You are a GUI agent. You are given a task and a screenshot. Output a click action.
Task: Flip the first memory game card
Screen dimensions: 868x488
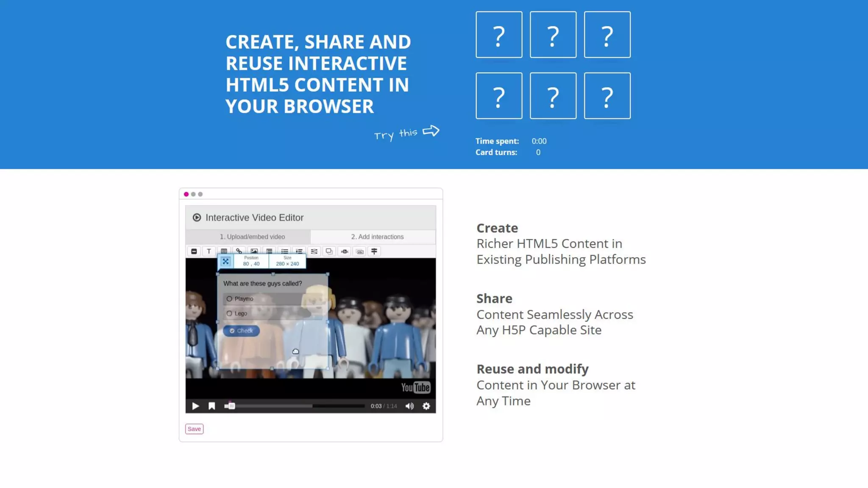(x=499, y=35)
